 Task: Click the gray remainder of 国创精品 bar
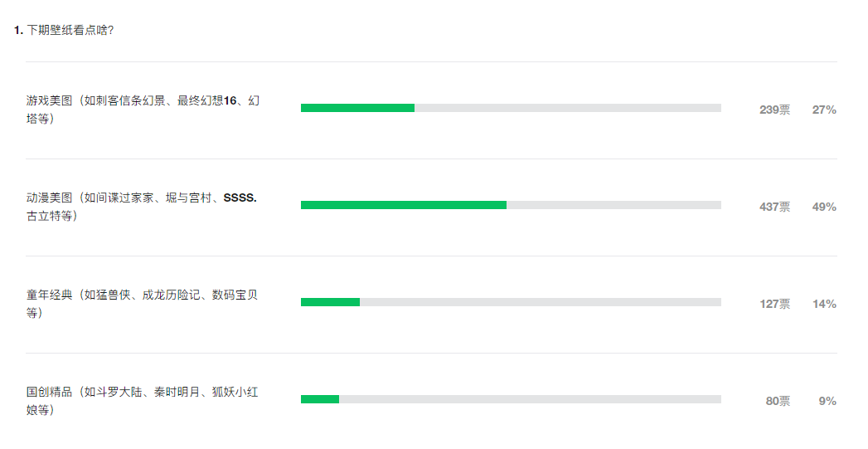(531, 399)
